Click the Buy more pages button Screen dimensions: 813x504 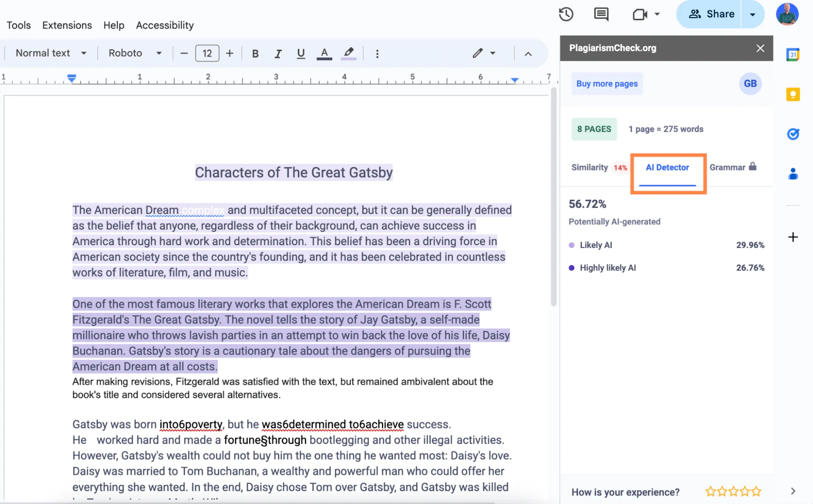pos(607,84)
